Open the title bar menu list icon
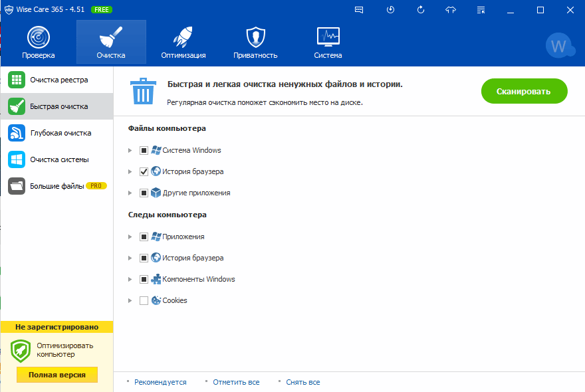The width and height of the screenshot is (585, 392). point(482,10)
